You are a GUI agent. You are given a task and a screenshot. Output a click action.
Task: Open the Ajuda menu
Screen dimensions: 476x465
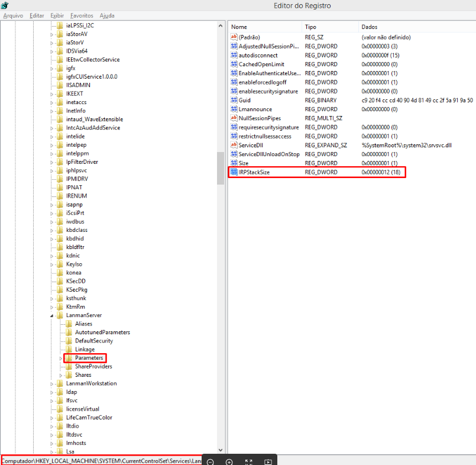pyautogui.click(x=107, y=15)
